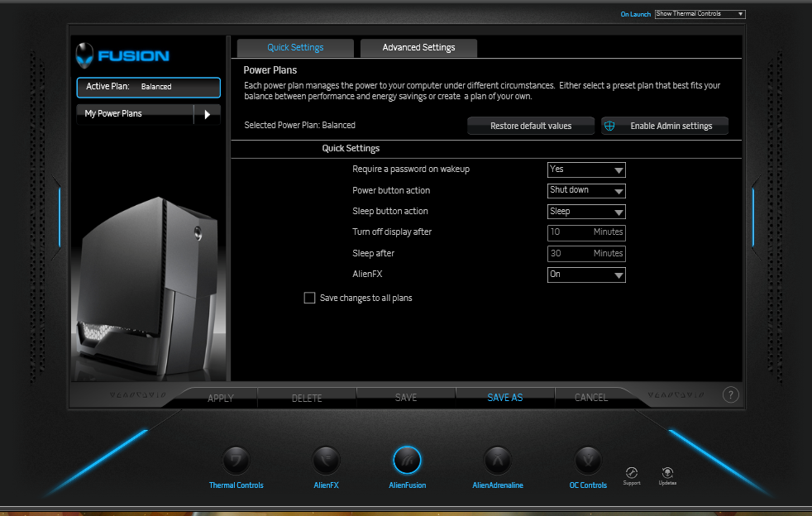Select the Active Plan: Balanced box
812x516 pixels.
(149, 87)
